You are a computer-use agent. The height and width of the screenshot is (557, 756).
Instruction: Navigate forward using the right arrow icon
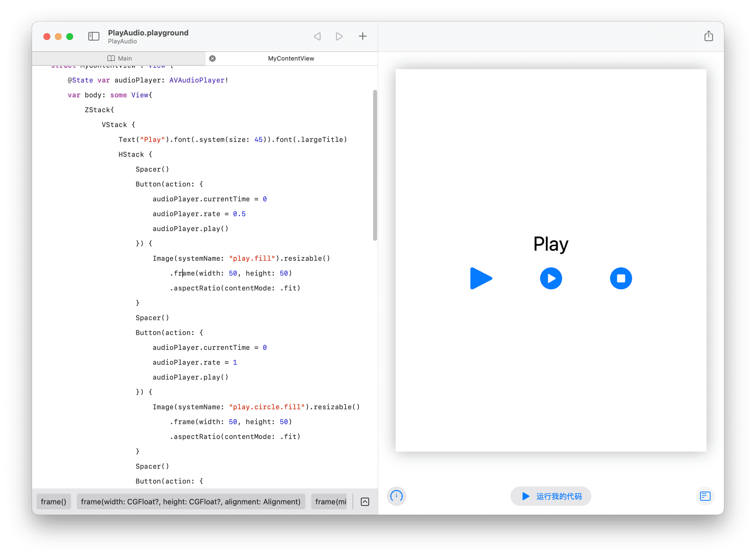click(x=339, y=36)
